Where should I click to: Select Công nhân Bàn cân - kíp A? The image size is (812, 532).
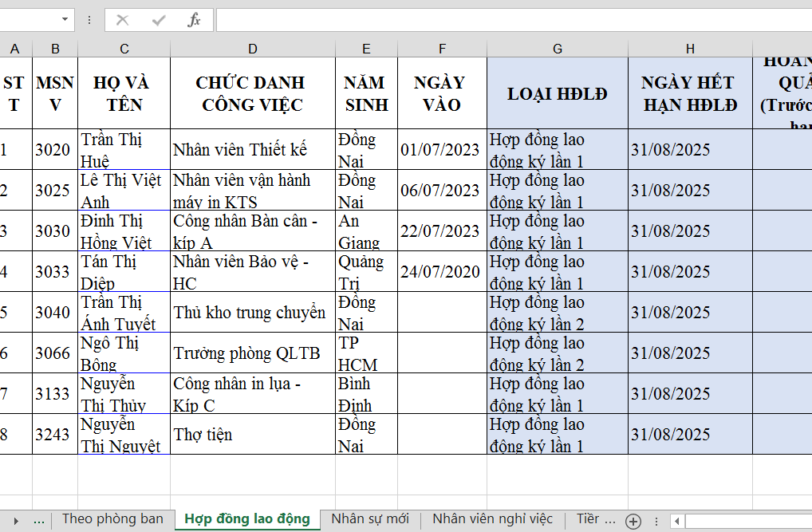click(x=253, y=231)
